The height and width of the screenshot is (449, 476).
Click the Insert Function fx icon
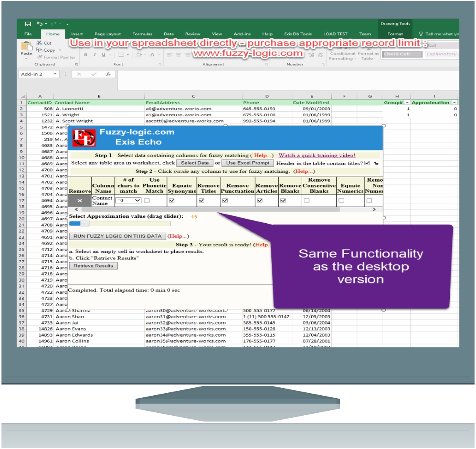click(108, 74)
